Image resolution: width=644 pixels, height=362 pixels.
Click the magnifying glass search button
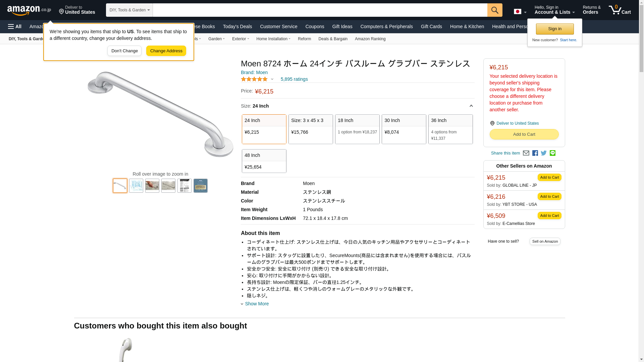coord(494,10)
